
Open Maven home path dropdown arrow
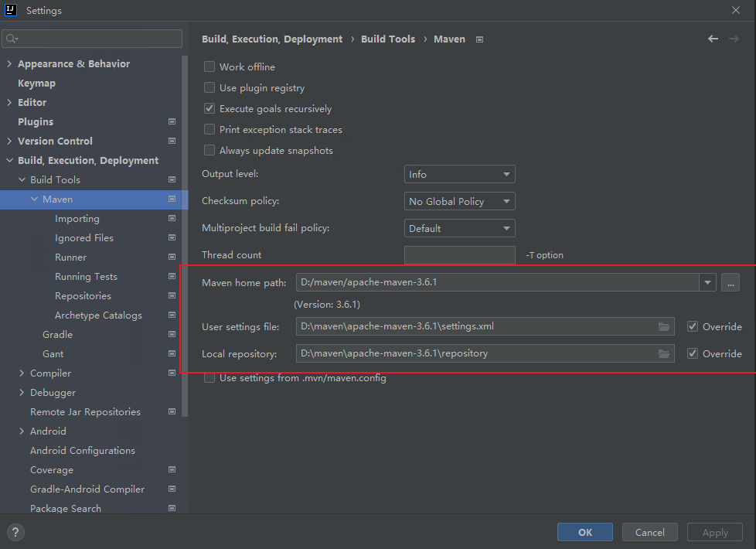pyautogui.click(x=707, y=282)
